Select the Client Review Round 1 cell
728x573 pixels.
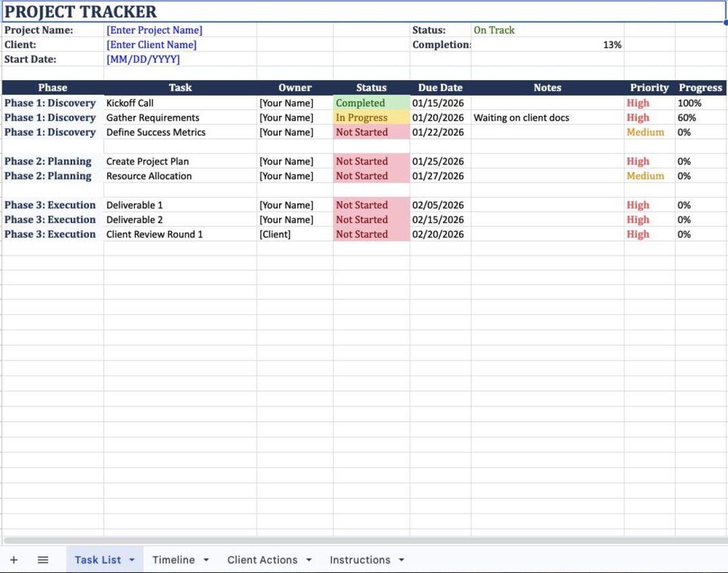(x=180, y=234)
